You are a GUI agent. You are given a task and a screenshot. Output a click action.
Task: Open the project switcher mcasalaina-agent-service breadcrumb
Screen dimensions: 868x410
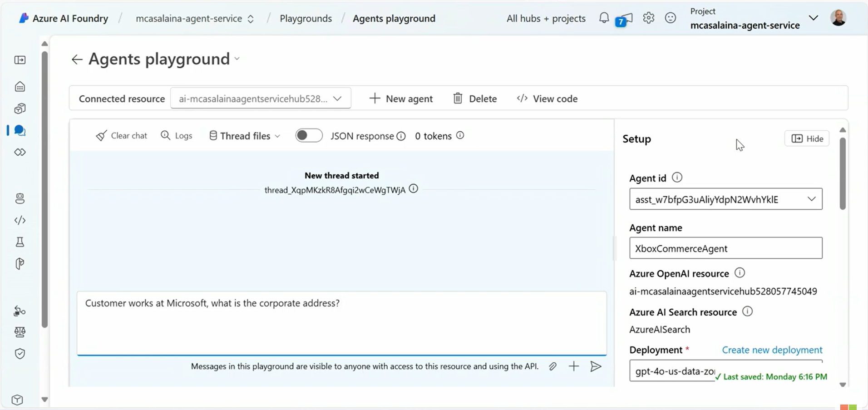pyautogui.click(x=195, y=19)
